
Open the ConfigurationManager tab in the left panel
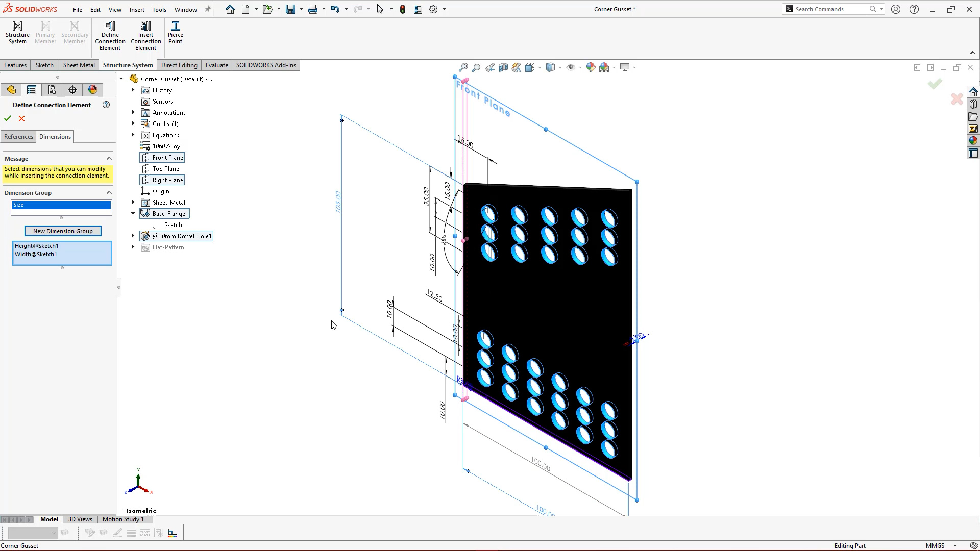coord(52,89)
